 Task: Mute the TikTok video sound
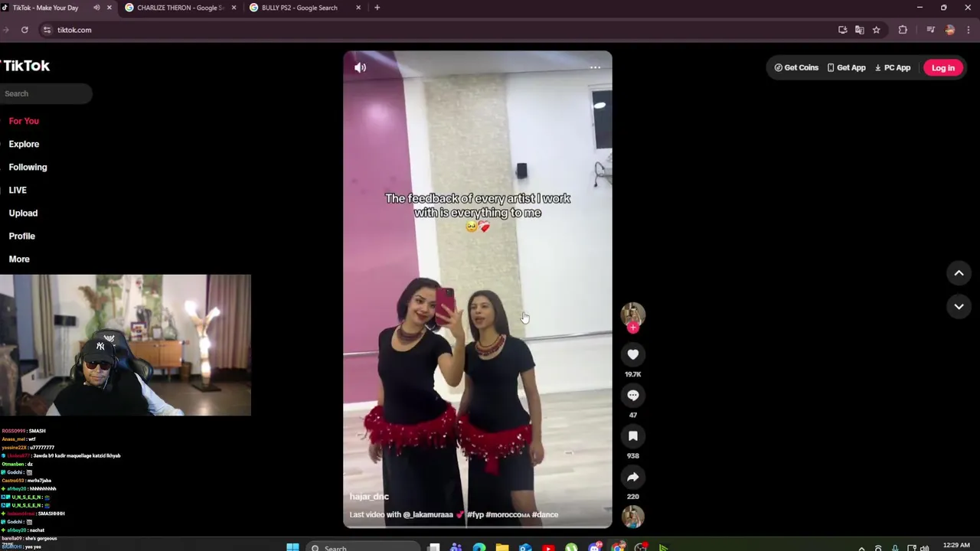point(360,67)
